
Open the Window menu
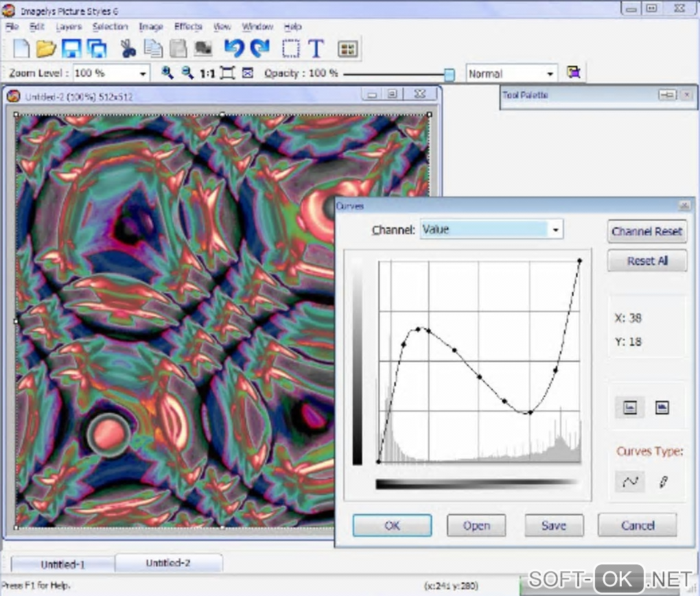[x=257, y=27]
